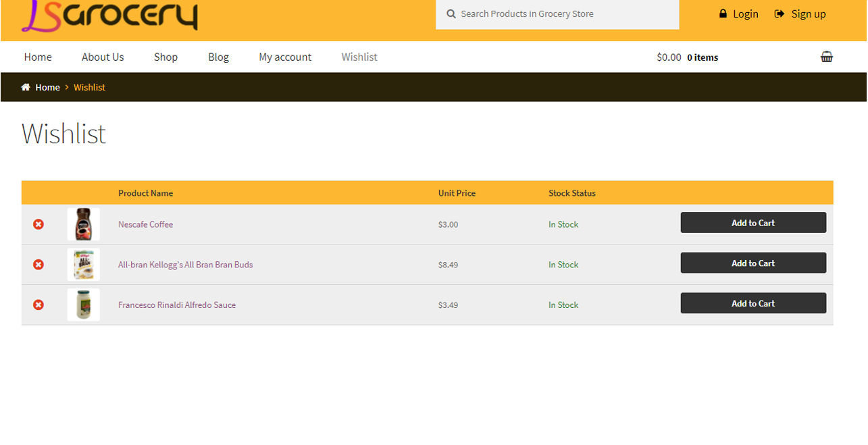Go to Home in navigation menu

(x=38, y=57)
